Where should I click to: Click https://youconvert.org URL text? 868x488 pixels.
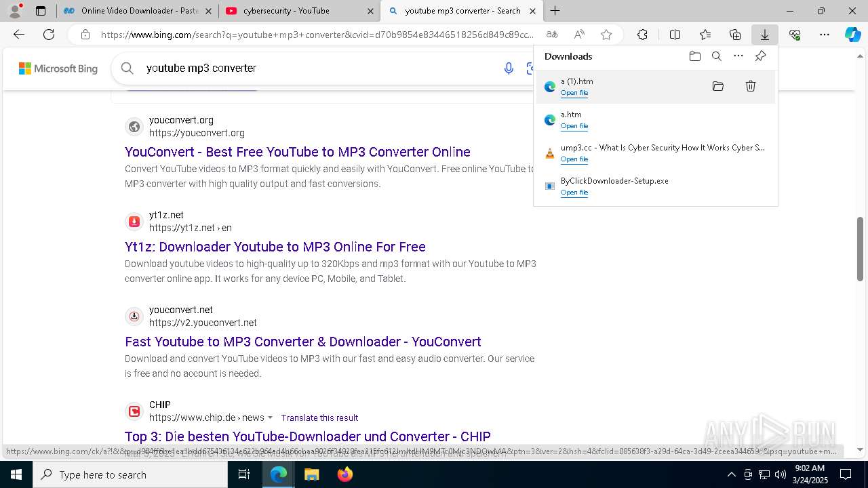(197, 134)
